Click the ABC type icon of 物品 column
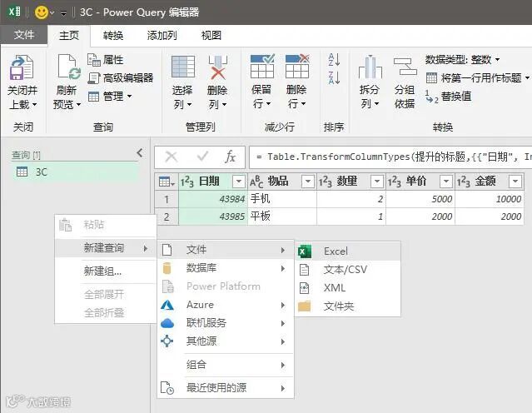The height and width of the screenshot is (413, 532). (256, 182)
